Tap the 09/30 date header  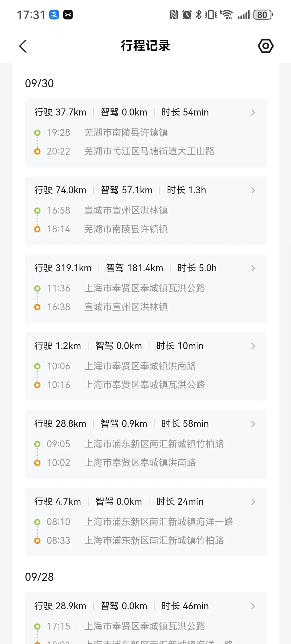[x=39, y=83]
